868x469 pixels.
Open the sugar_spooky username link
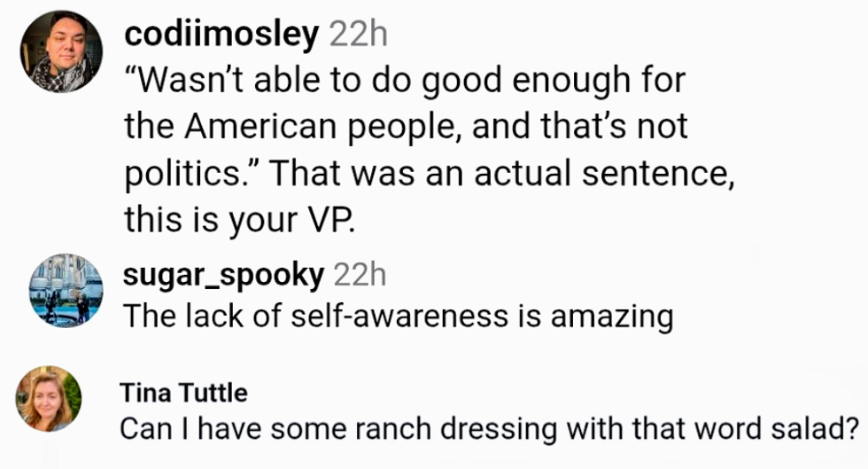[223, 276]
